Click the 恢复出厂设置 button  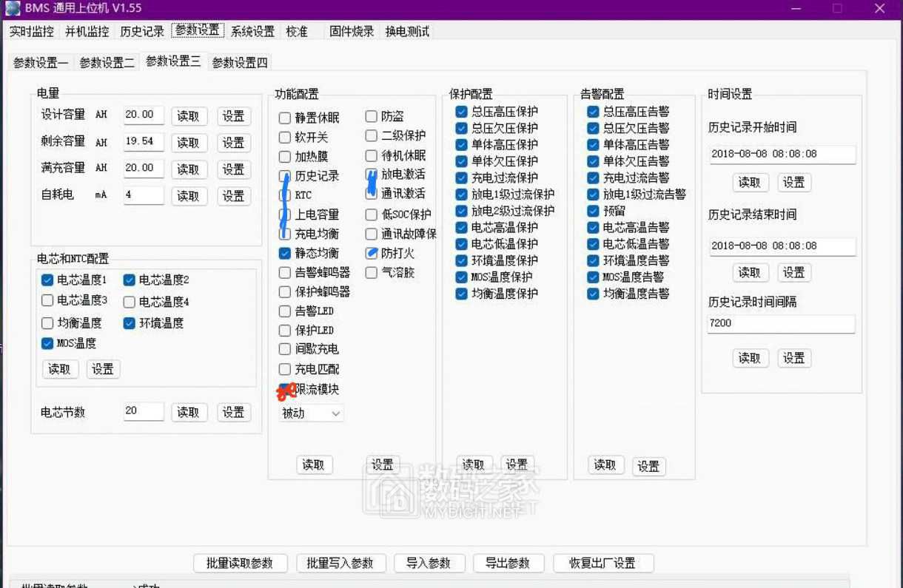tap(603, 563)
